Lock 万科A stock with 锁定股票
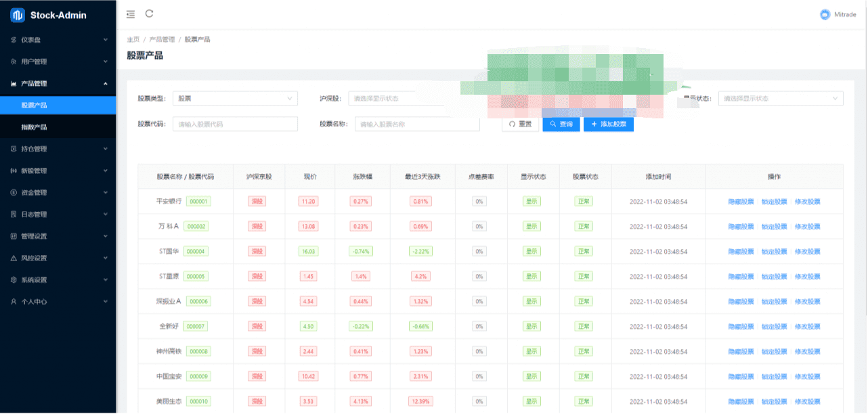Viewport: 868px width, 414px height. click(774, 227)
